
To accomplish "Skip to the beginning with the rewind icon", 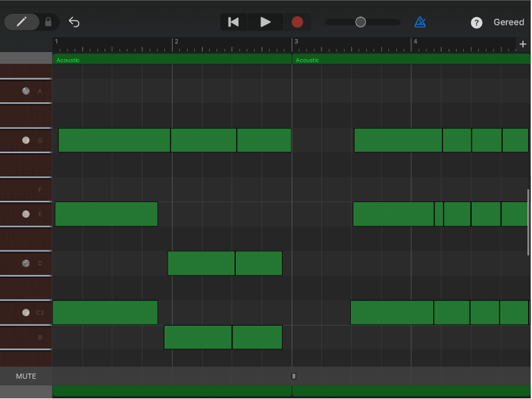I will click(233, 21).
